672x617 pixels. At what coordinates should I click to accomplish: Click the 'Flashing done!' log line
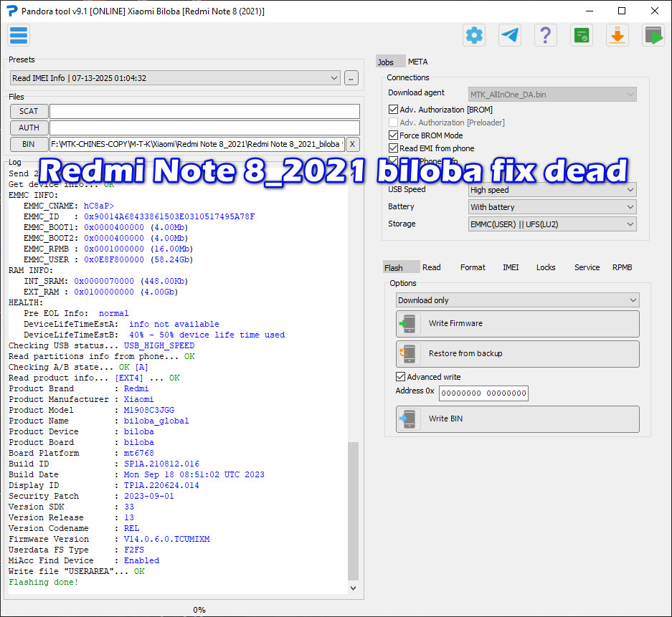tap(43, 582)
